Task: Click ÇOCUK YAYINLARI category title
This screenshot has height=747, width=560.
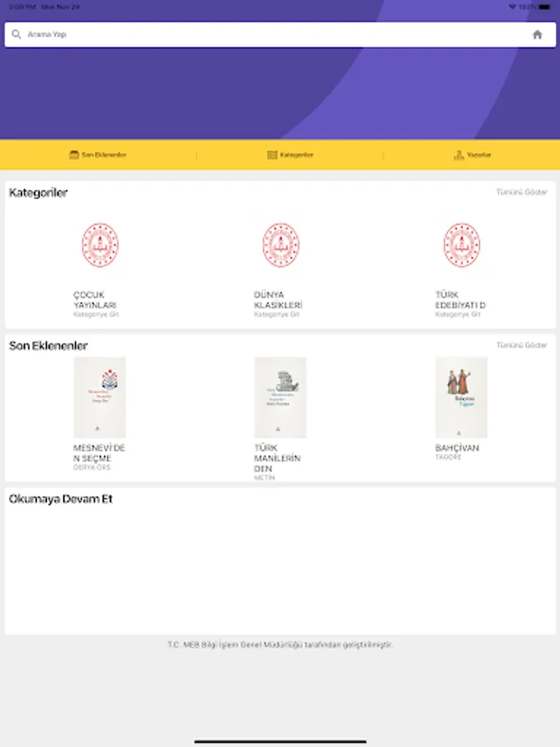Action: coord(95,300)
